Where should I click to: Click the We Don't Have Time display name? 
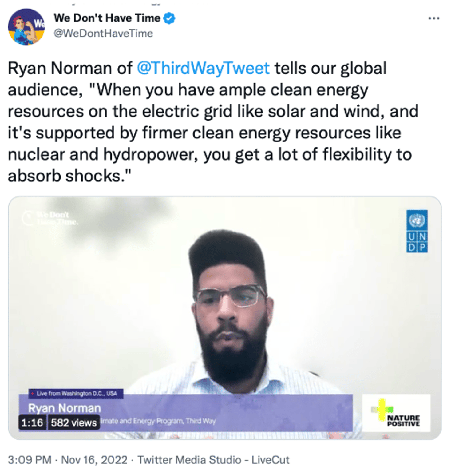point(107,18)
